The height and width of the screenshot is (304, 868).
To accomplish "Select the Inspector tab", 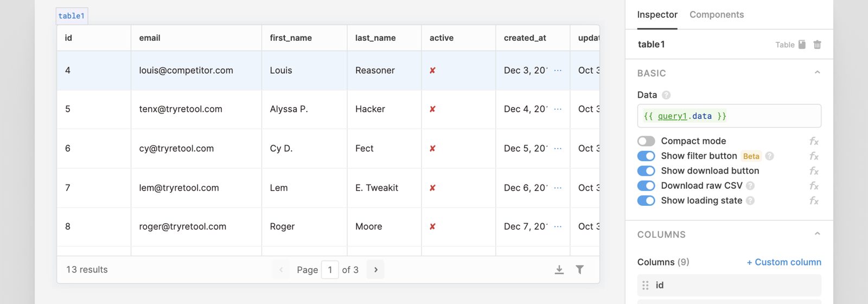I will [657, 15].
